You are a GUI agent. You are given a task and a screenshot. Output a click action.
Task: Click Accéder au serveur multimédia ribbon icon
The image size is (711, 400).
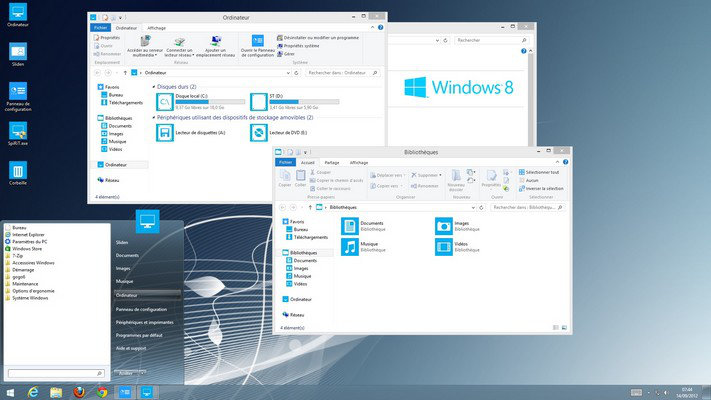coord(145,41)
